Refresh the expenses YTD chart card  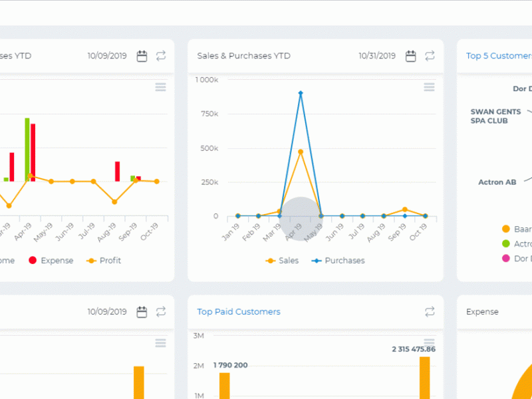[x=161, y=56]
